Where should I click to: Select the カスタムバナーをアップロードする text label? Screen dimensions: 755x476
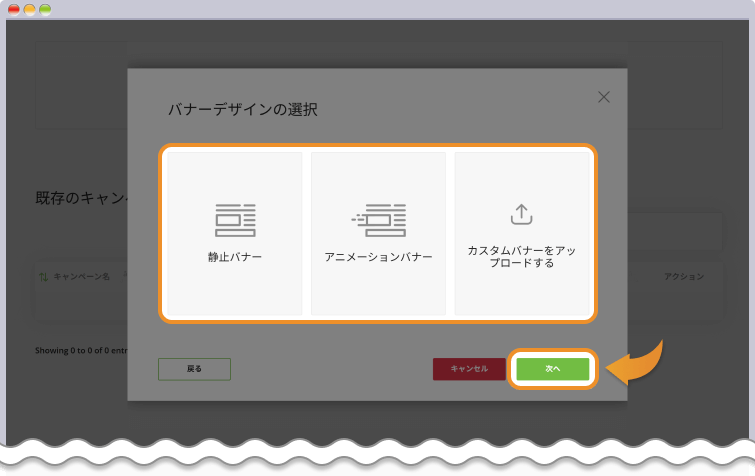522,257
